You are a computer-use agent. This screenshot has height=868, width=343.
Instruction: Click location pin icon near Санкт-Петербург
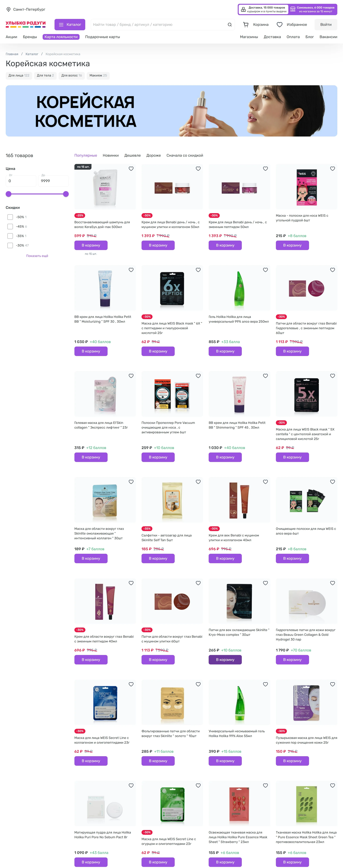point(8,9)
